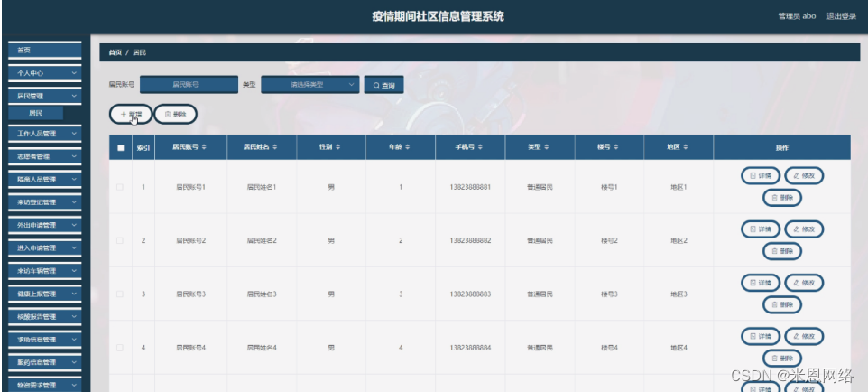The width and height of the screenshot is (868, 392).
Task: Click the 居民 breadcrumb text
Action: 140,52
